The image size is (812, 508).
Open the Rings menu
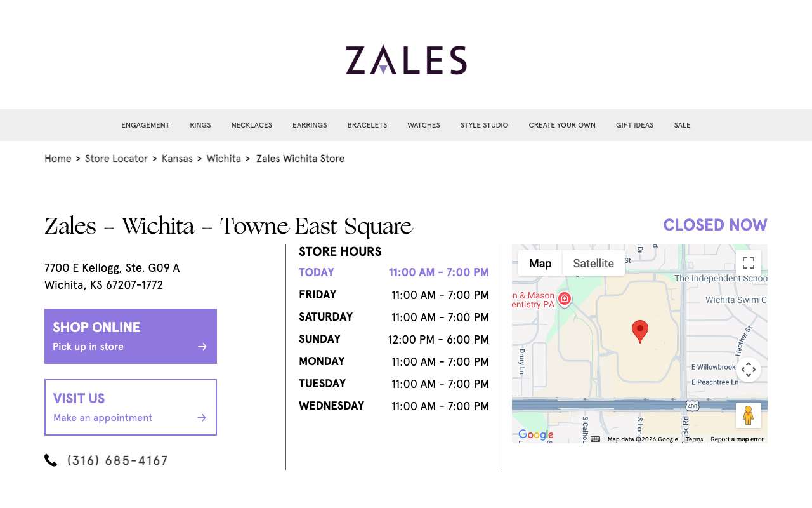[200, 125]
